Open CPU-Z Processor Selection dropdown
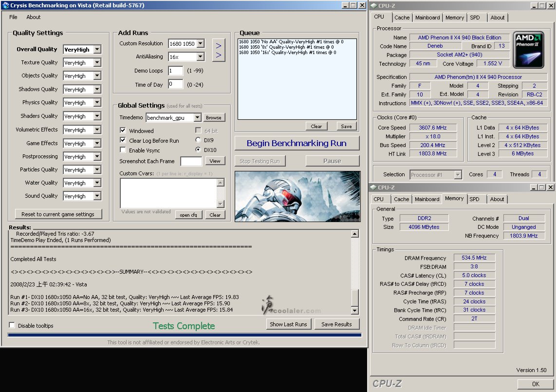 click(458, 174)
